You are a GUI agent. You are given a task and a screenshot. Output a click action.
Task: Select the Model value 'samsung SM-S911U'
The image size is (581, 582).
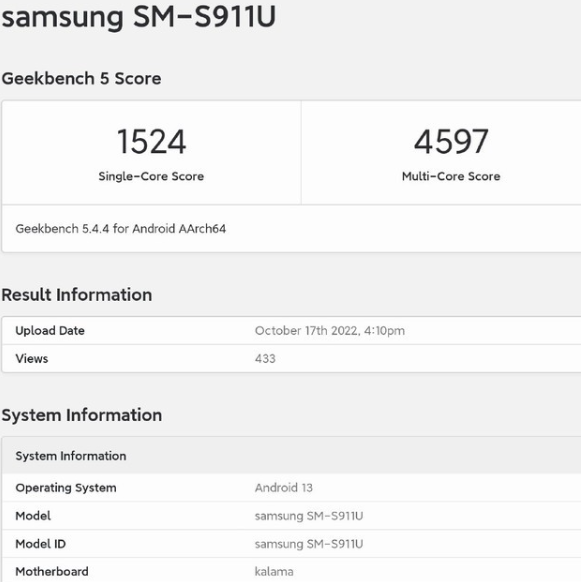309,516
